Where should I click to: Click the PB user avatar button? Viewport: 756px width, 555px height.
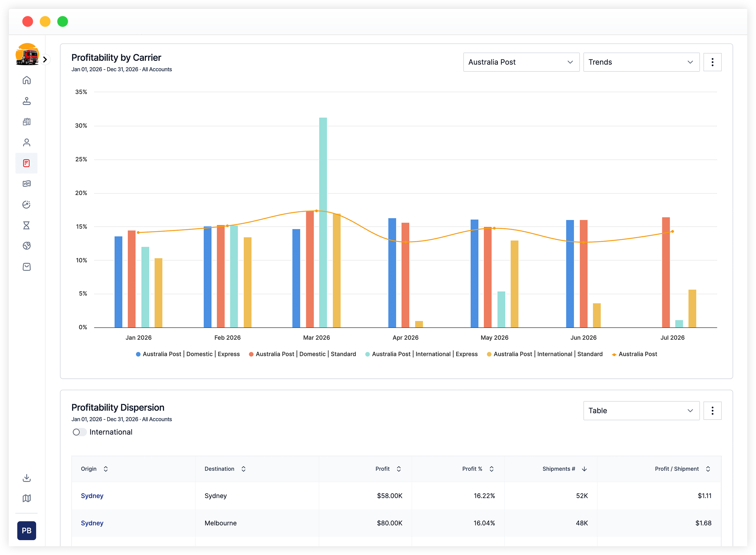coord(27,530)
